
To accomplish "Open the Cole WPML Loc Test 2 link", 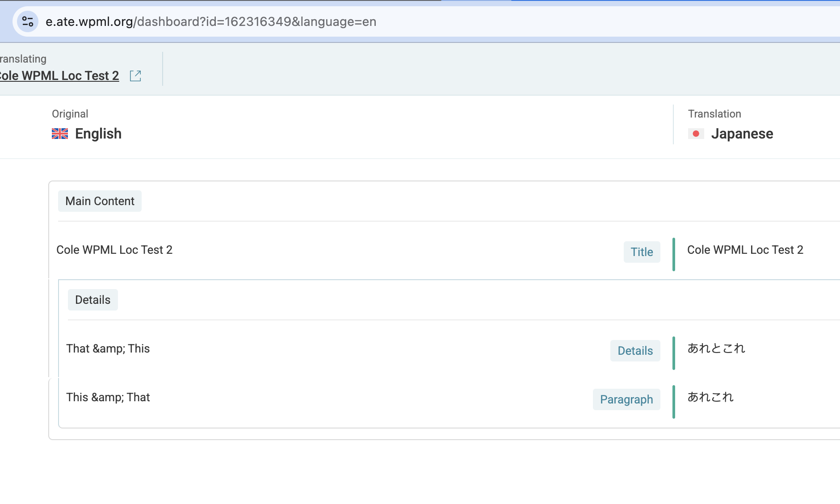I will 59,76.
